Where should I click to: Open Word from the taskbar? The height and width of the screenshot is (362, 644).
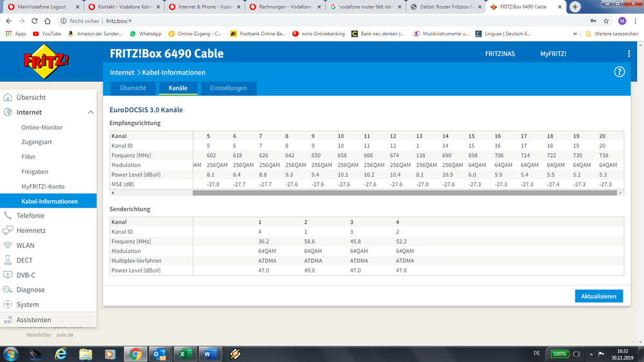(x=210, y=354)
